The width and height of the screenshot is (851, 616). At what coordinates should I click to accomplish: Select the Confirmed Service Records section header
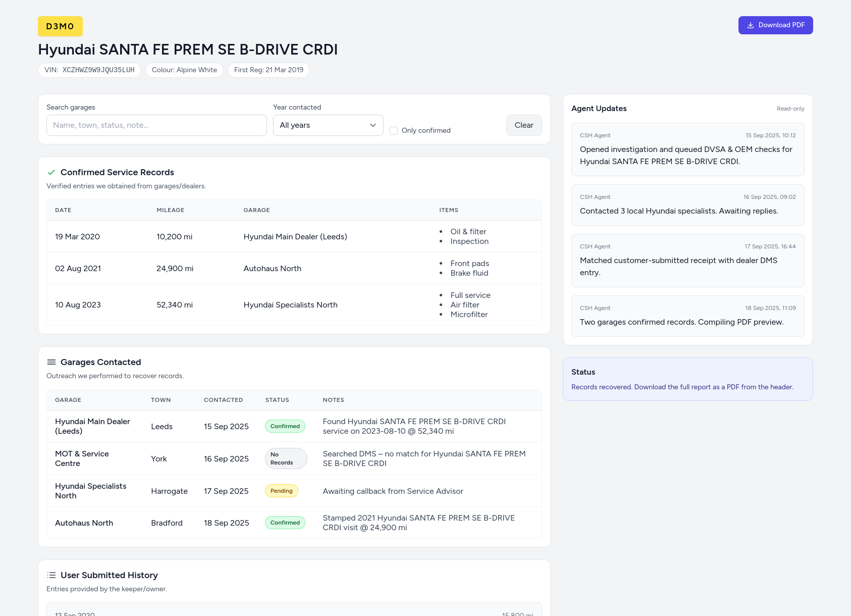pyautogui.click(x=117, y=172)
